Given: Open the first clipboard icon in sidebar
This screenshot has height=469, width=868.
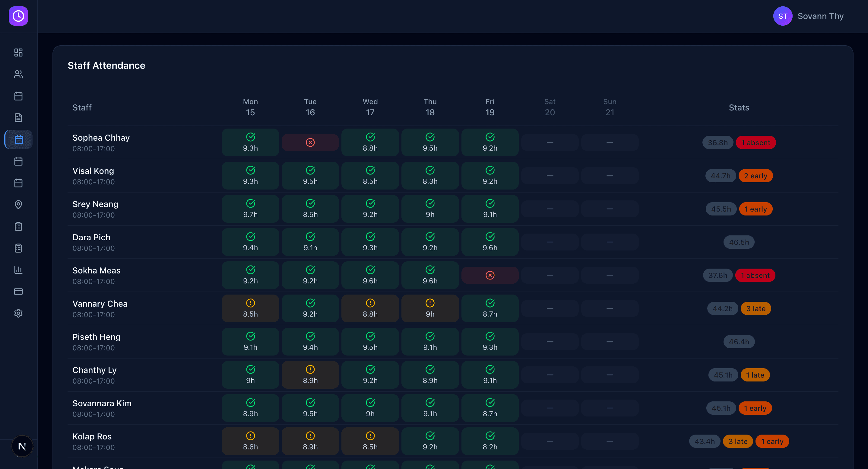Looking at the screenshot, I should (x=18, y=226).
